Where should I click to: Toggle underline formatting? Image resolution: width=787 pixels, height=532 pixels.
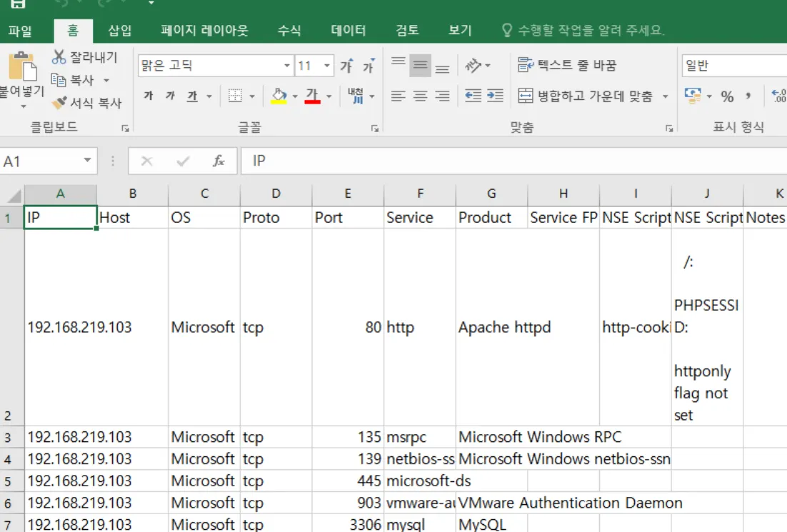coord(192,96)
